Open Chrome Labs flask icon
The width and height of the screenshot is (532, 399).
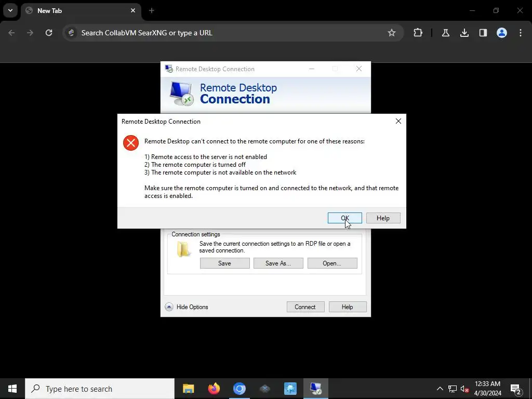(x=445, y=33)
